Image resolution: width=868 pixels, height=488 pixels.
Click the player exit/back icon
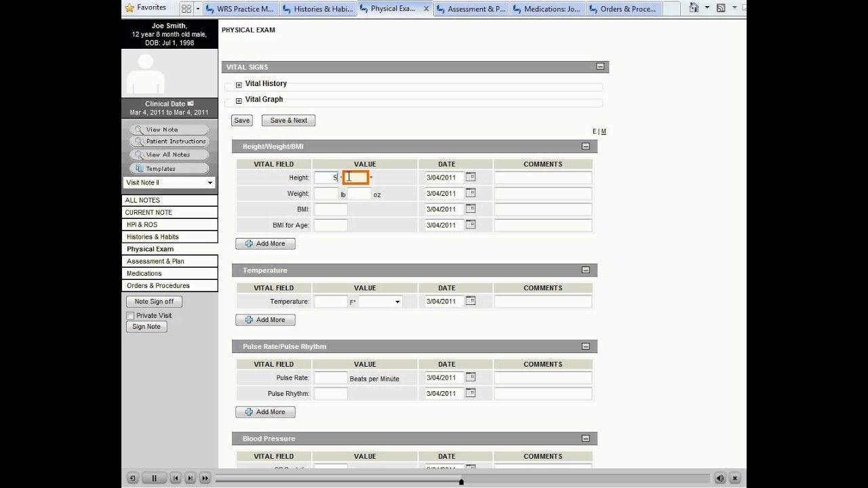(132, 479)
